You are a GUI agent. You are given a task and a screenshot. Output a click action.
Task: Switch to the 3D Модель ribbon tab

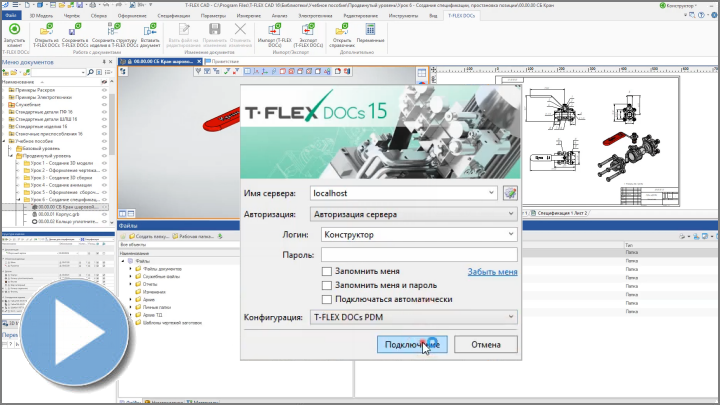click(x=41, y=16)
